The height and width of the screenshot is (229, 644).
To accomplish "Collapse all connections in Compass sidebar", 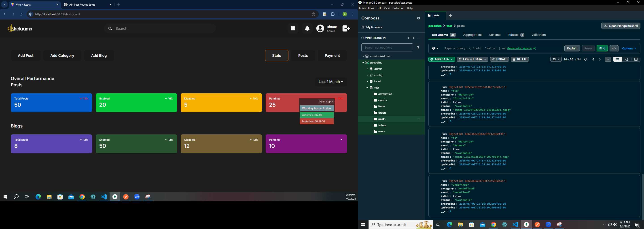I will tap(408, 38).
